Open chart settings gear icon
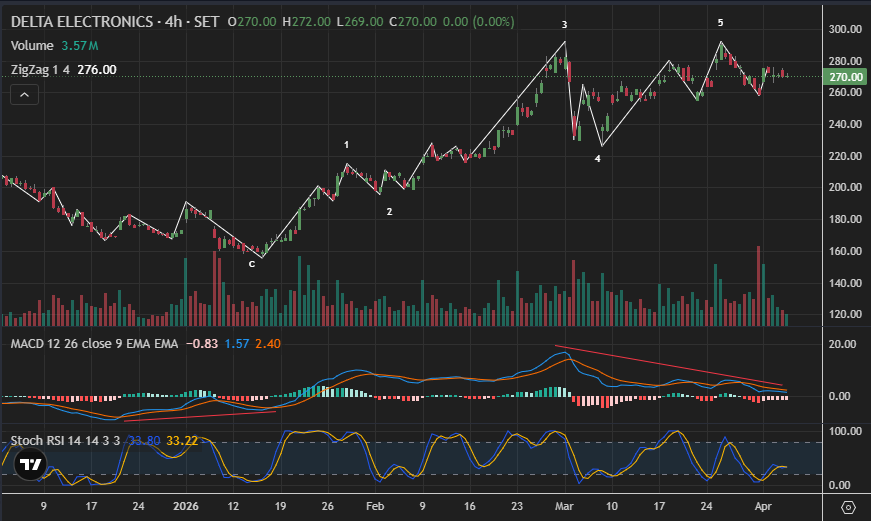Screen dimensions: 871x521 coord(848,507)
